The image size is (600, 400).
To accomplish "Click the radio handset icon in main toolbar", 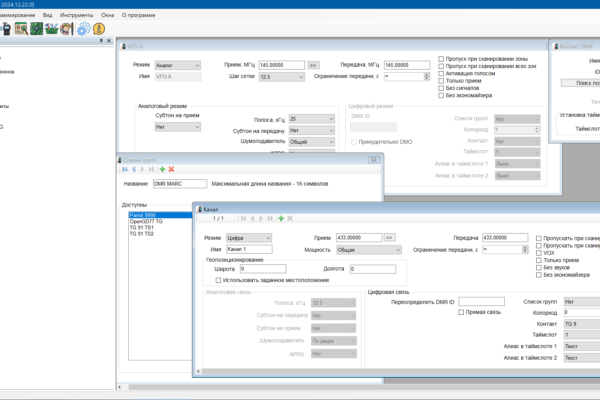I will pos(7,29).
